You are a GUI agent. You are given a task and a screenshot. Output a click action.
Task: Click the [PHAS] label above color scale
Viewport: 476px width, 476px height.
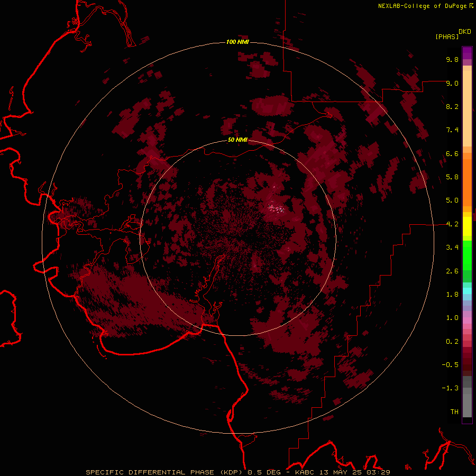click(x=447, y=36)
